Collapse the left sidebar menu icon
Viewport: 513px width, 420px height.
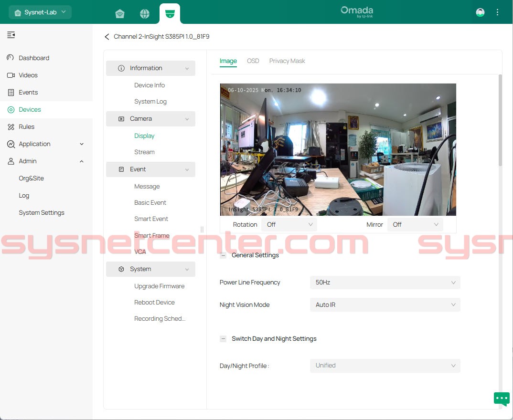pos(11,35)
